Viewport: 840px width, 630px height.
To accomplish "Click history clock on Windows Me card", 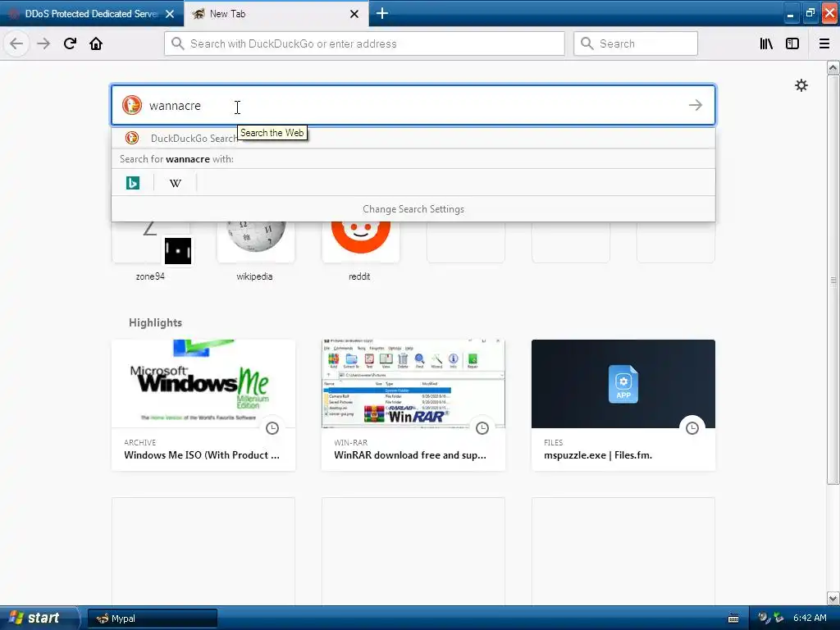I will [x=272, y=427].
